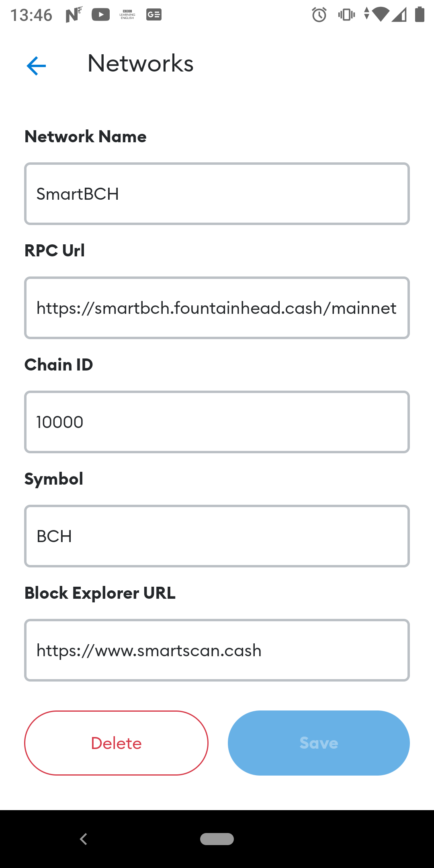Tap the cellular signal strength icon

pos(399,15)
